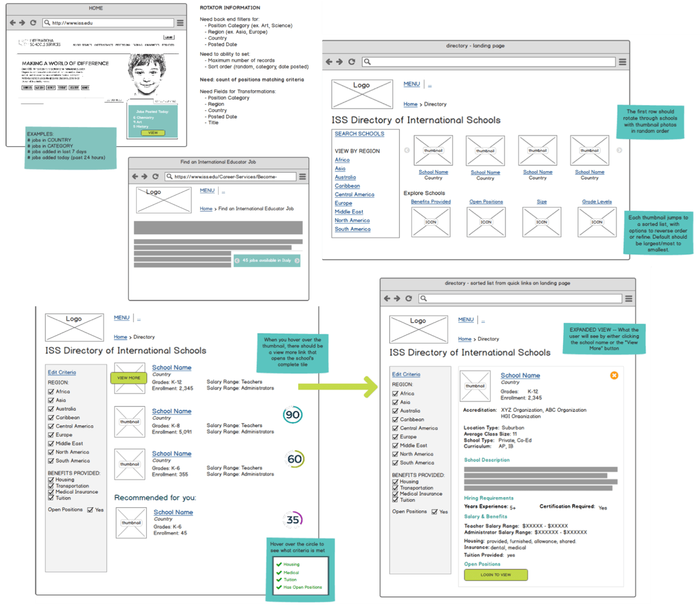Toggle Open Positions Yes checkbox beside VIEW MORE list

tap(90, 510)
